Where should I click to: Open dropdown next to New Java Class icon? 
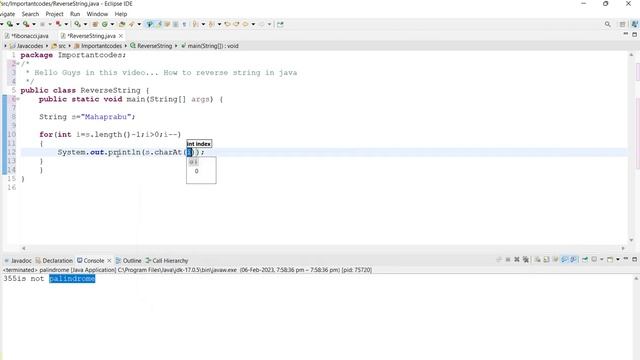point(112,24)
